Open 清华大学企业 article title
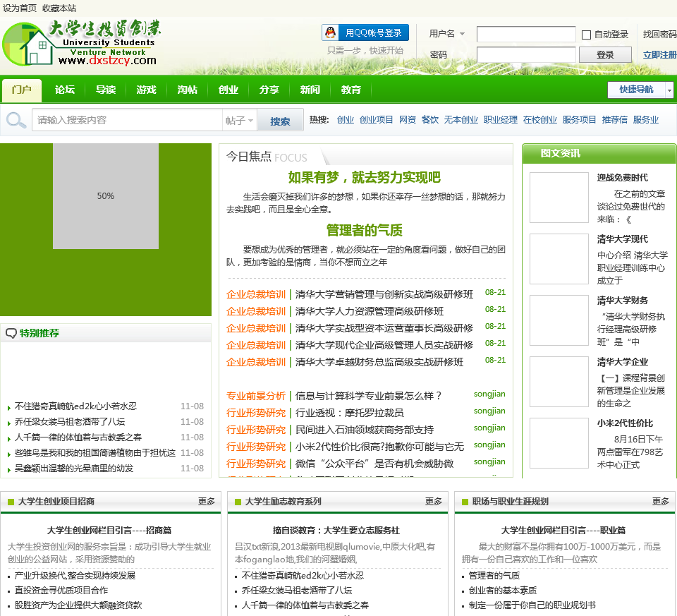Screen dimensions: 677x616 [x=623, y=361]
